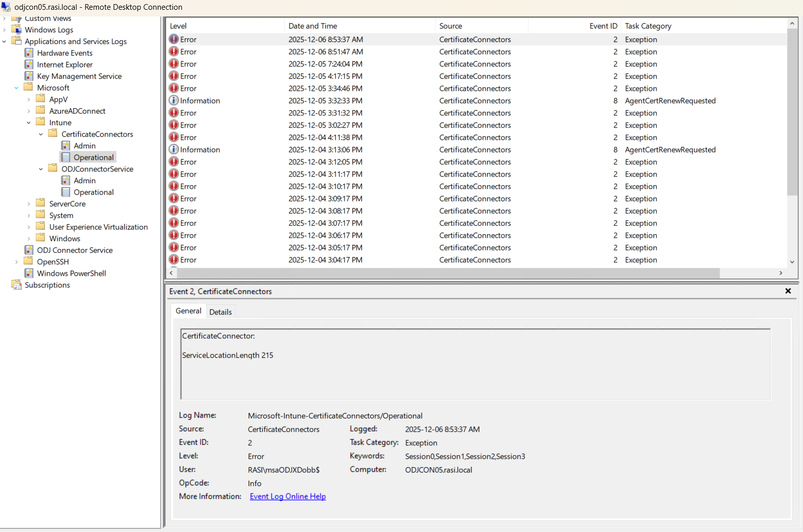Screen dimensions: 803x532
Task: Click horizontal scrollbar right arrow in event list
Action: point(781,273)
